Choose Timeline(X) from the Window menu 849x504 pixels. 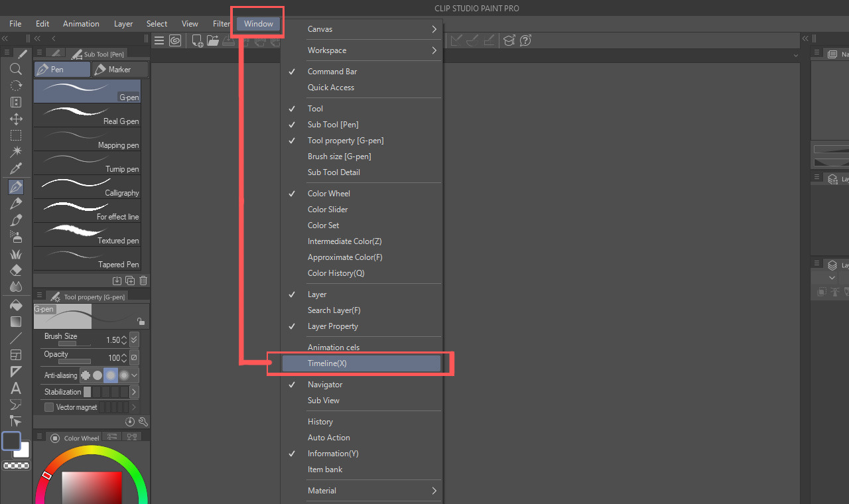(361, 363)
